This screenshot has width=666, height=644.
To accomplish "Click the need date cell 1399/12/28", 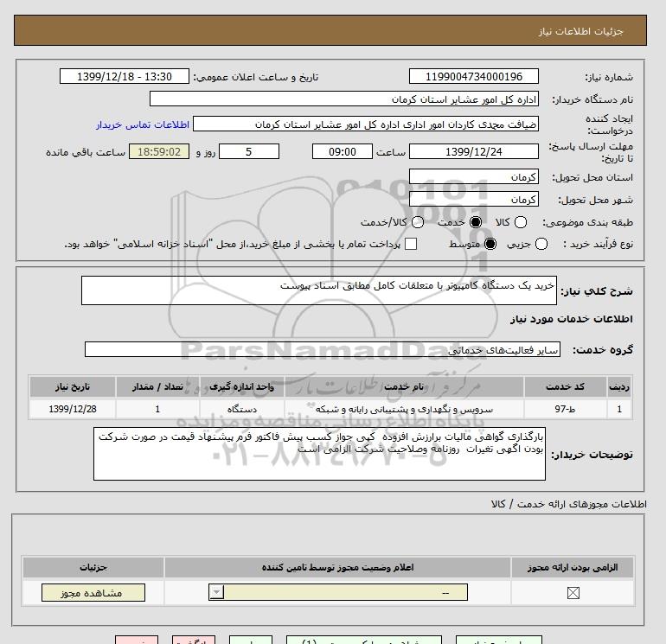I will tap(72, 409).
